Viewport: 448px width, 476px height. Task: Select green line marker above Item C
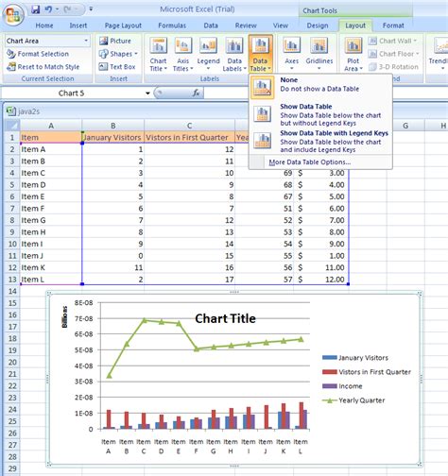(x=145, y=320)
